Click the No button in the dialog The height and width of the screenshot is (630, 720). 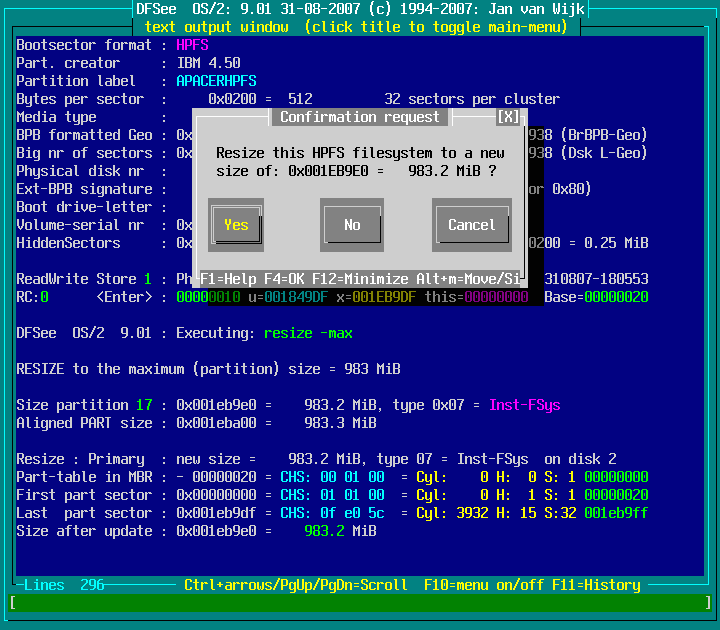click(x=352, y=225)
